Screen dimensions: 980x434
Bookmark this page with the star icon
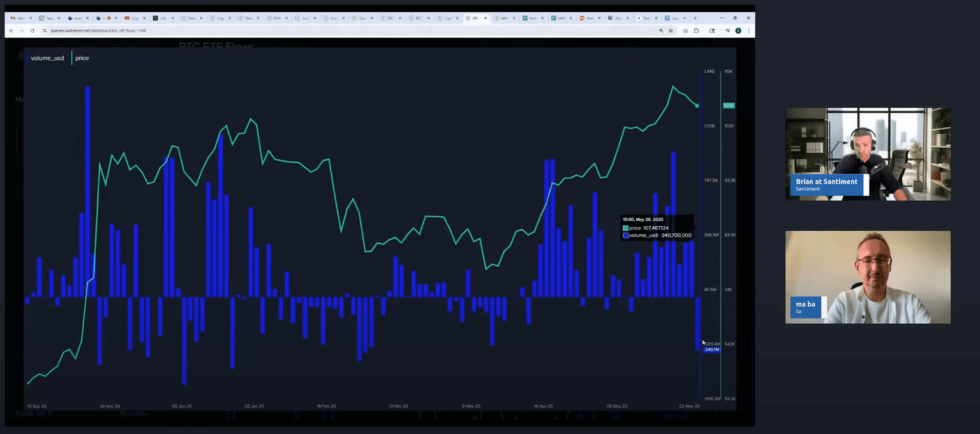coord(671,31)
